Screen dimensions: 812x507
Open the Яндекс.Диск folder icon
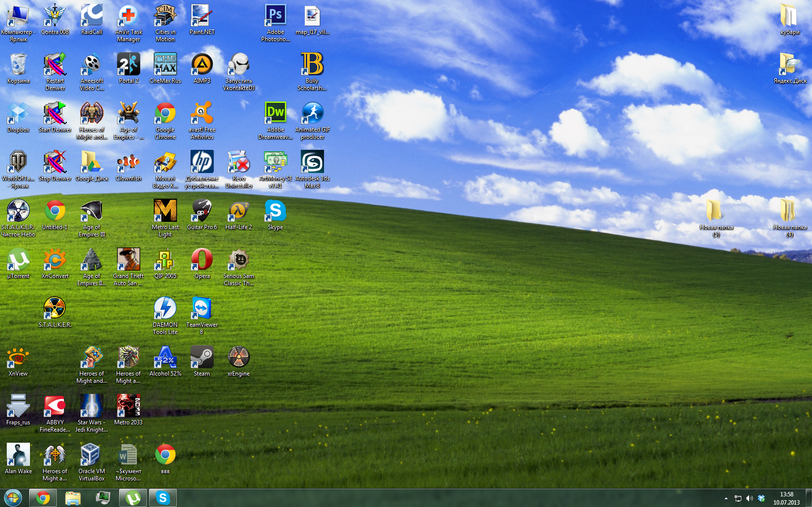coord(790,68)
